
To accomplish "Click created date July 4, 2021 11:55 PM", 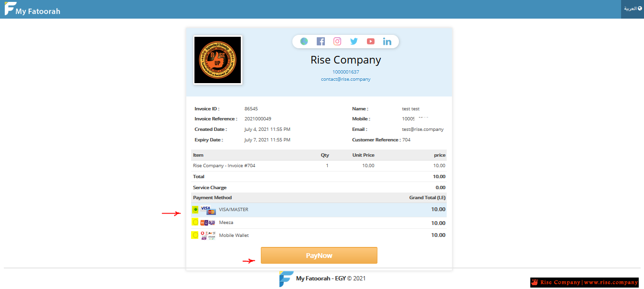I will pos(268,129).
